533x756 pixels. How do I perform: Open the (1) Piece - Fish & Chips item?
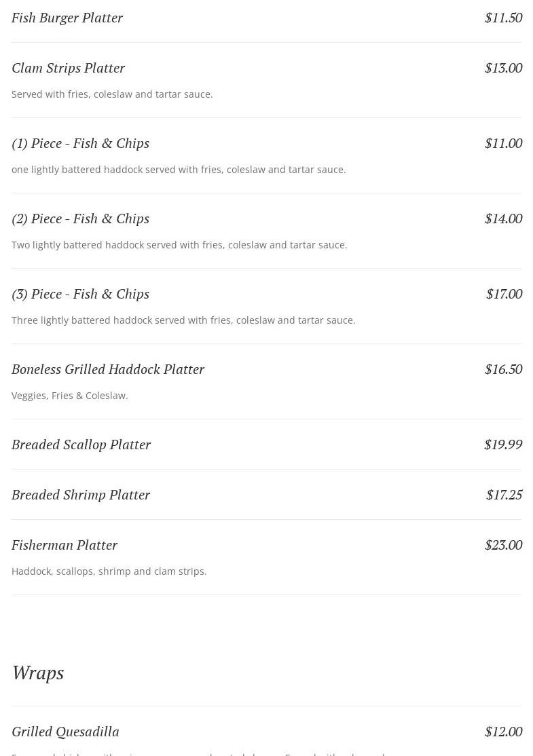(x=80, y=143)
